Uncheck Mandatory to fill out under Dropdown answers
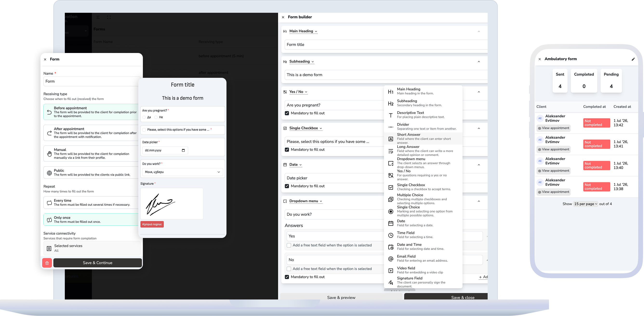The image size is (644, 316). pyautogui.click(x=287, y=277)
